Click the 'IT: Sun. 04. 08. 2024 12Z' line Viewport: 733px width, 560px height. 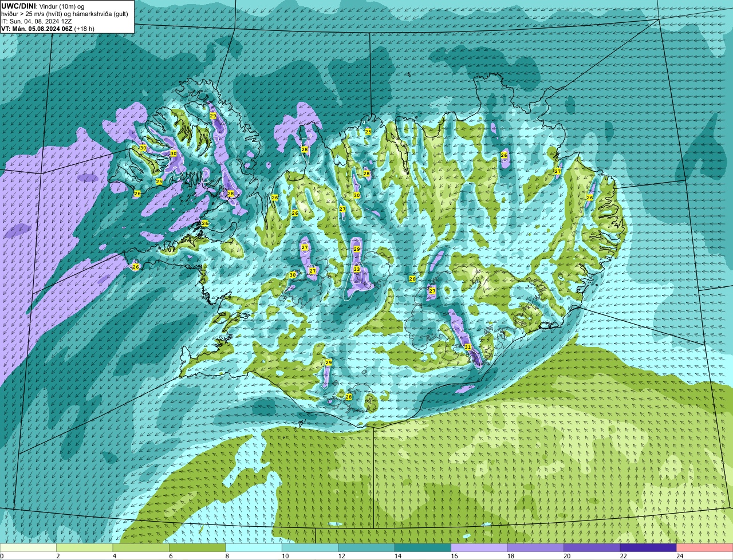[x=37, y=21]
